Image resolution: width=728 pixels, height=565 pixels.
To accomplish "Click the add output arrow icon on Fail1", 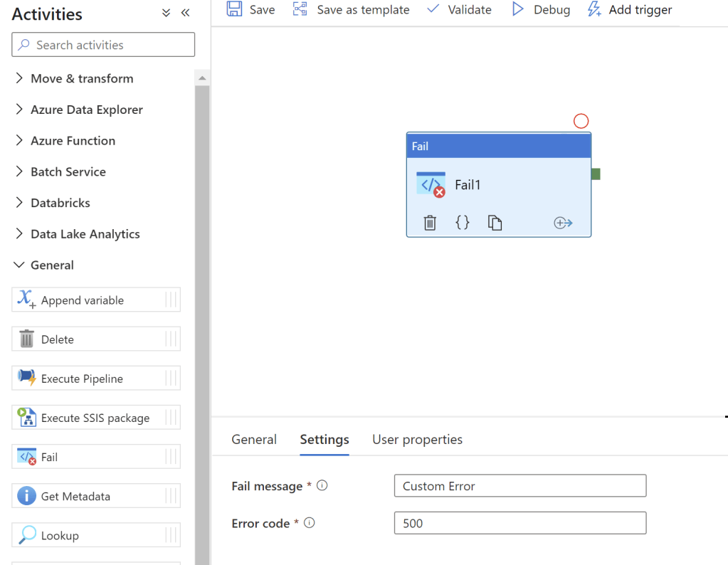I will (563, 223).
